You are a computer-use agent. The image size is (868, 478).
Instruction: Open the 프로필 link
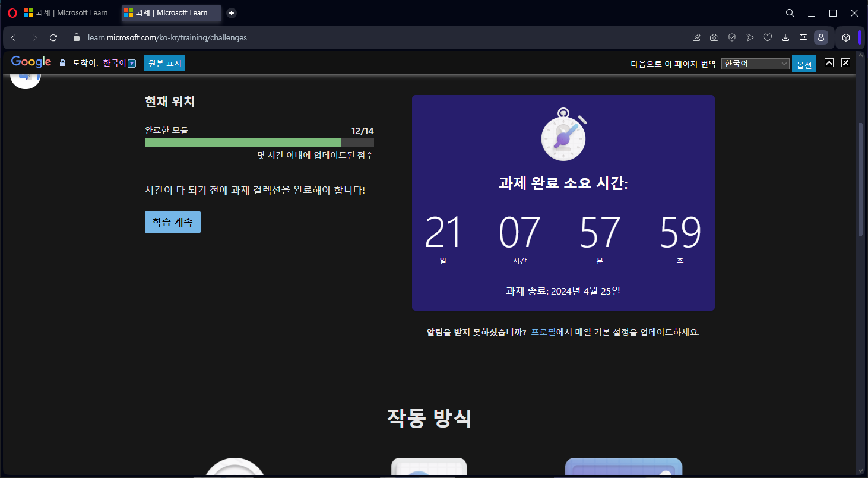pyautogui.click(x=543, y=333)
